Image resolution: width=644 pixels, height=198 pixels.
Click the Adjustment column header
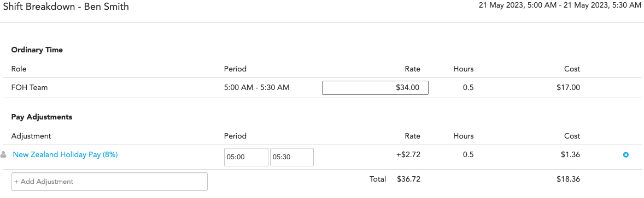pyautogui.click(x=31, y=136)
